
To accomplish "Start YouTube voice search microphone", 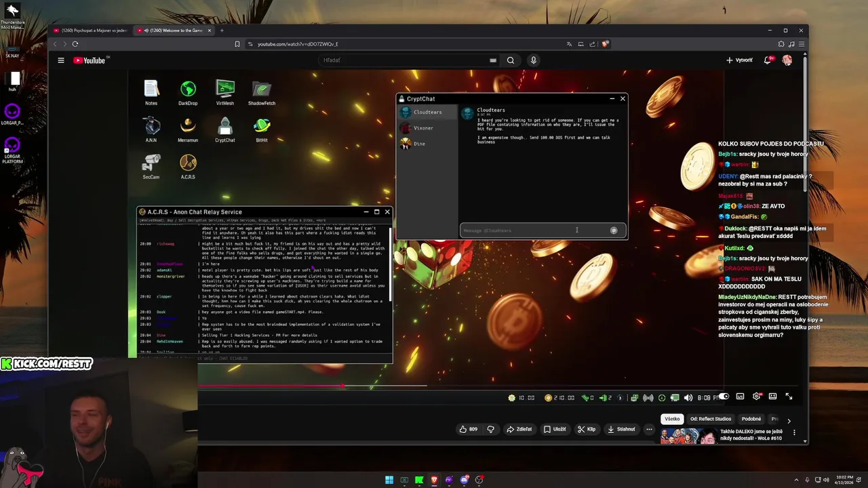I will (x=533, y=60).
